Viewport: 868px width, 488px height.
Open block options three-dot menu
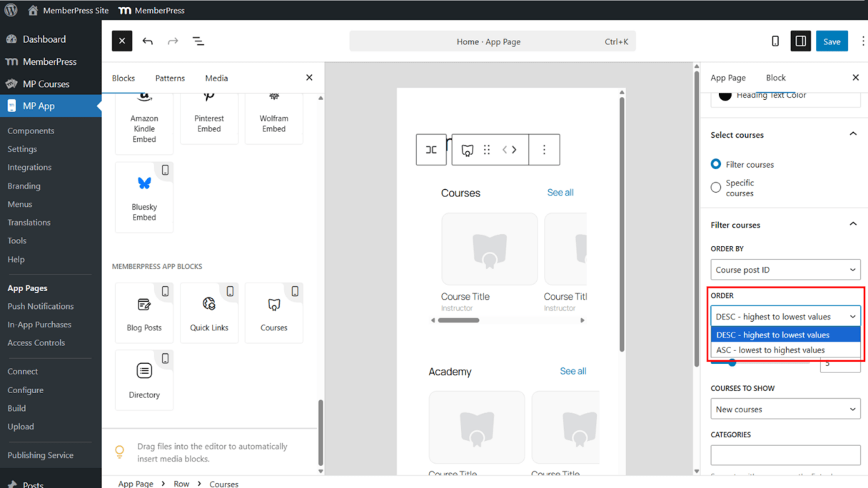coord(544,150)
